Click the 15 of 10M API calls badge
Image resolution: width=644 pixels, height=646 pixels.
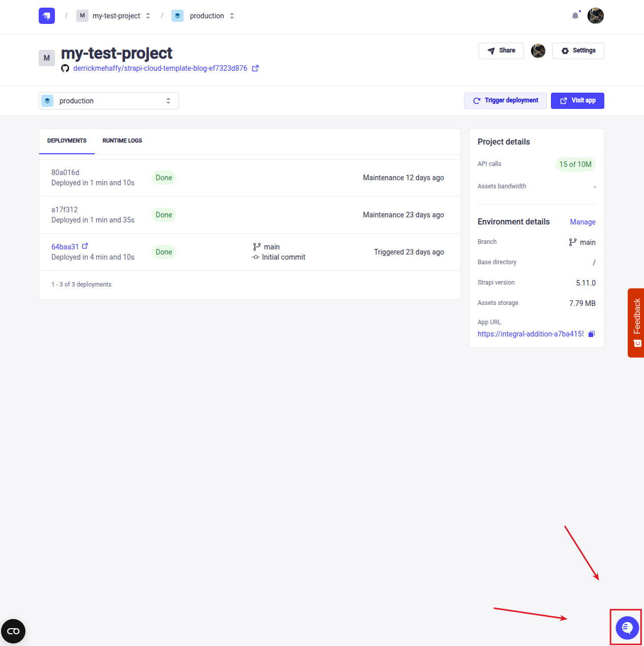[x=575, y=164]
